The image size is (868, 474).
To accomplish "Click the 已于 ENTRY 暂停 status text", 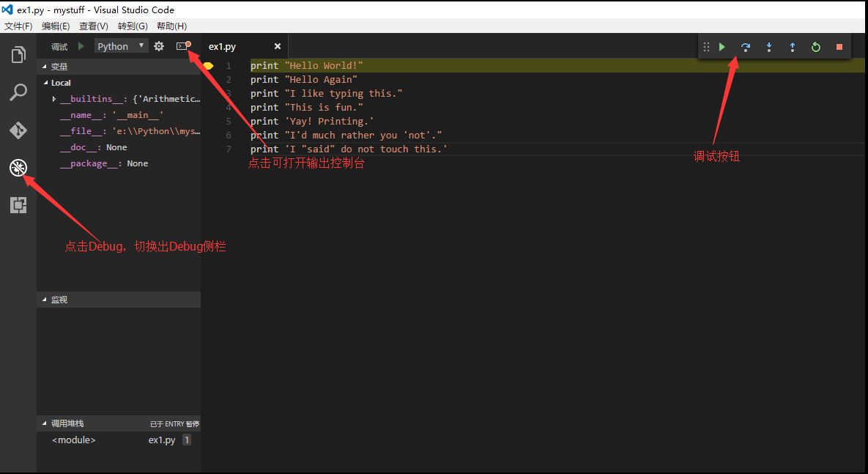I will click(175, 423).
